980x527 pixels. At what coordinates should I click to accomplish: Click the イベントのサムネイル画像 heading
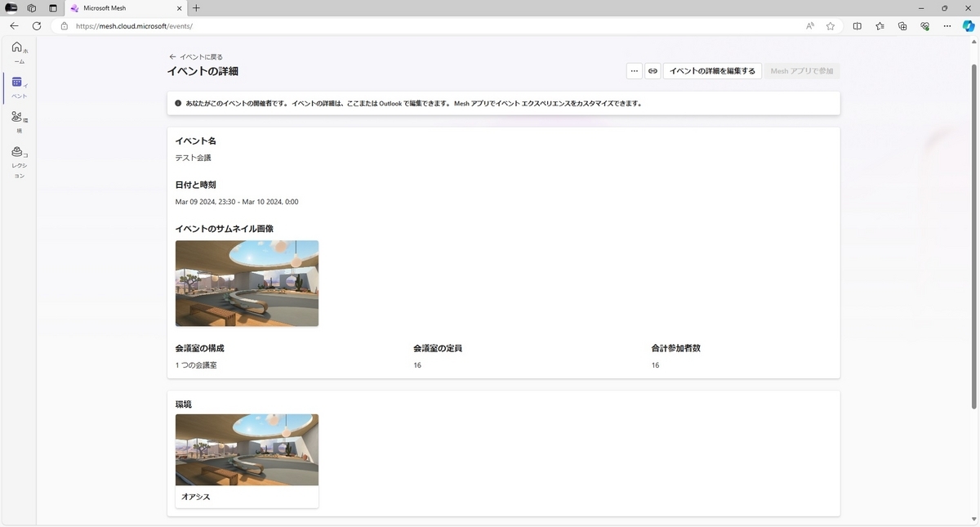click(x=225, y=229)
